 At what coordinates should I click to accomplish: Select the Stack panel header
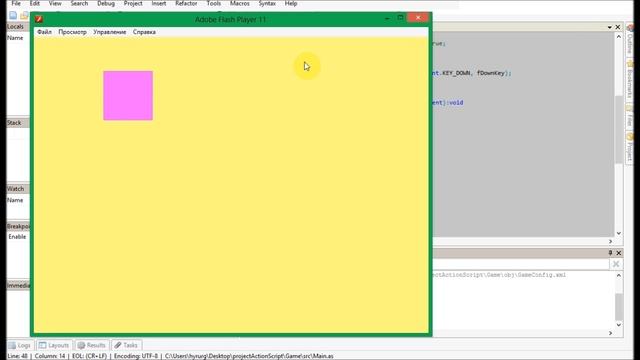coord(18,123)
